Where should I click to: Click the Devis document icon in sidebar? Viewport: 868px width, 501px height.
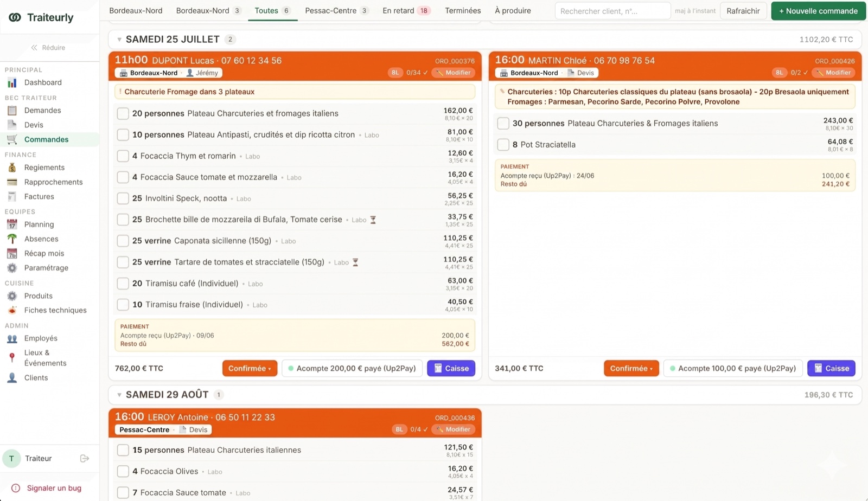pos(12,125)
